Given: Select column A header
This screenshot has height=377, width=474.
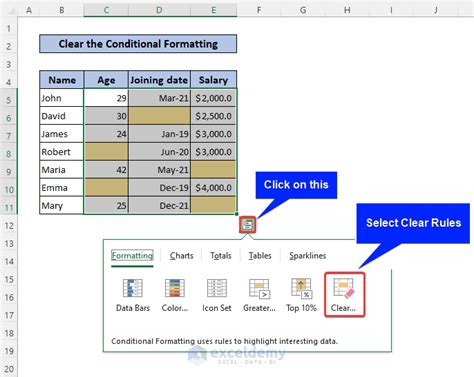Looking at the screenshot, I should pyautogui.click(x=29, y=10).
